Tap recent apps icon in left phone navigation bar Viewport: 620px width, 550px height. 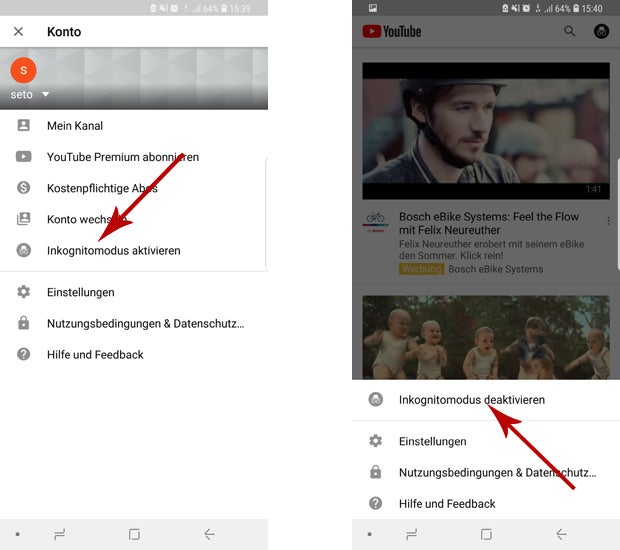59,535
